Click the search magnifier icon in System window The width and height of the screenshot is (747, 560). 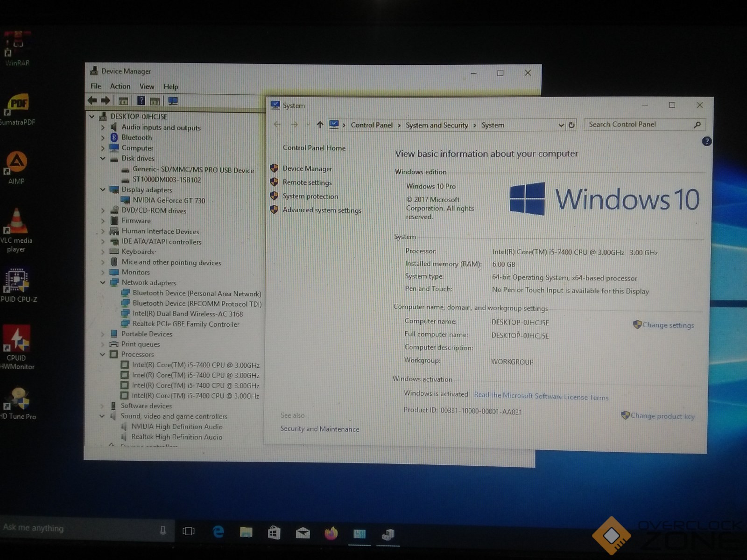click(698, 125)
